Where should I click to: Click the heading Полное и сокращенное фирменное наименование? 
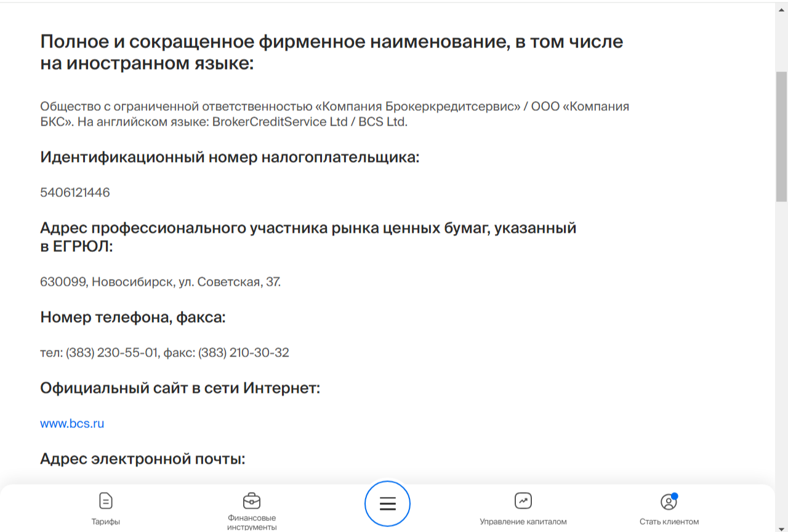pos(332,52)
